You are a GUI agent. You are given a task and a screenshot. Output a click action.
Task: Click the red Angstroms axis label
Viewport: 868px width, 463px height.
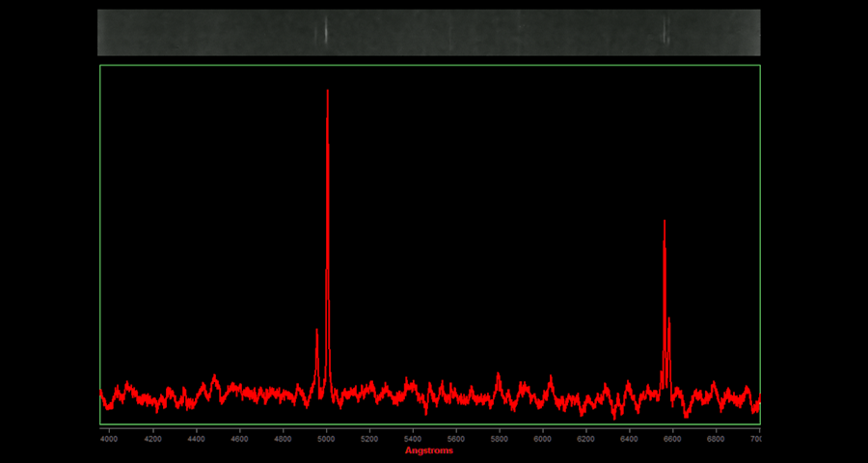pyautogui.click(x=428, y=450)
